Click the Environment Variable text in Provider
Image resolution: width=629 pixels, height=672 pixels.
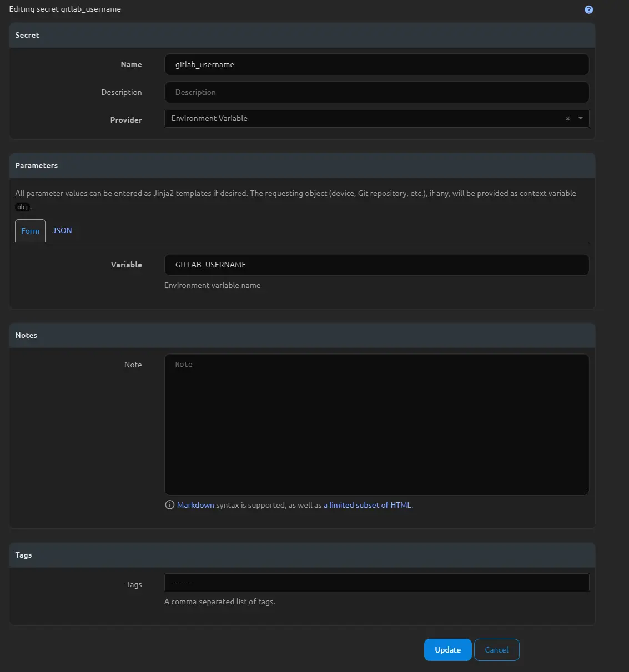210,118
